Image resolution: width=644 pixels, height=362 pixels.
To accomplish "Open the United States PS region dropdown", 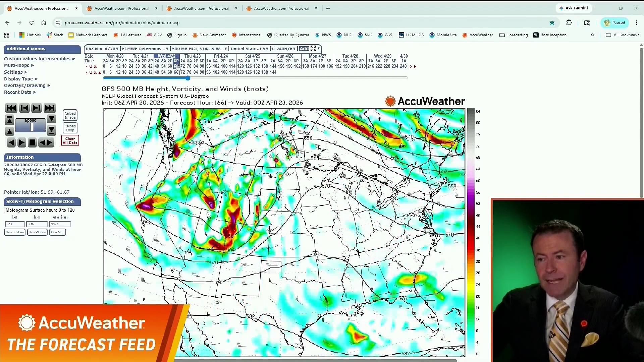I will tap(250, 49).
